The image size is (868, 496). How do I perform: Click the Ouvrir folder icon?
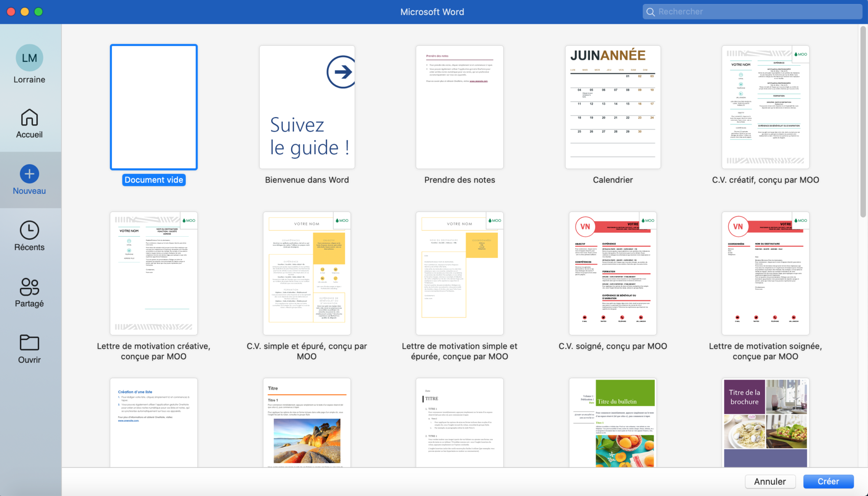pyautogui.click(x=30, y=343)
